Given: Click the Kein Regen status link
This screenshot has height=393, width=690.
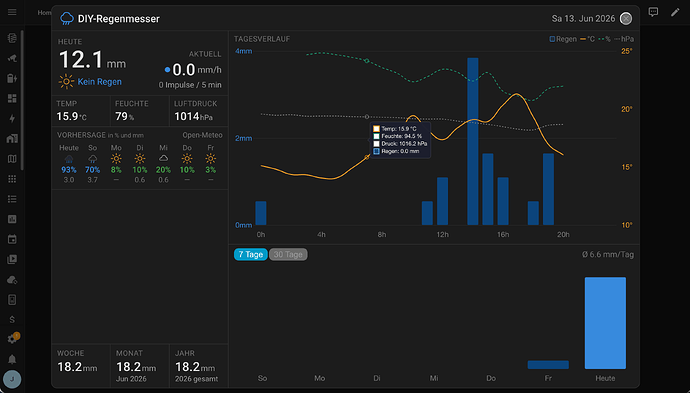Looking at the screenshot, I should click(x=99, y=82).
